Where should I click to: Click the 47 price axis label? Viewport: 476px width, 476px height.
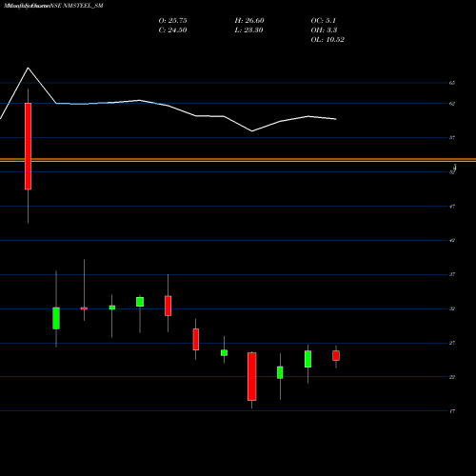click(x=452, y=207)
